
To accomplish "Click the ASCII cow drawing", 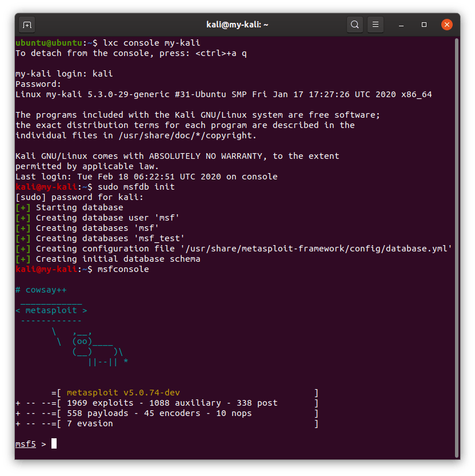I will 90,347.
